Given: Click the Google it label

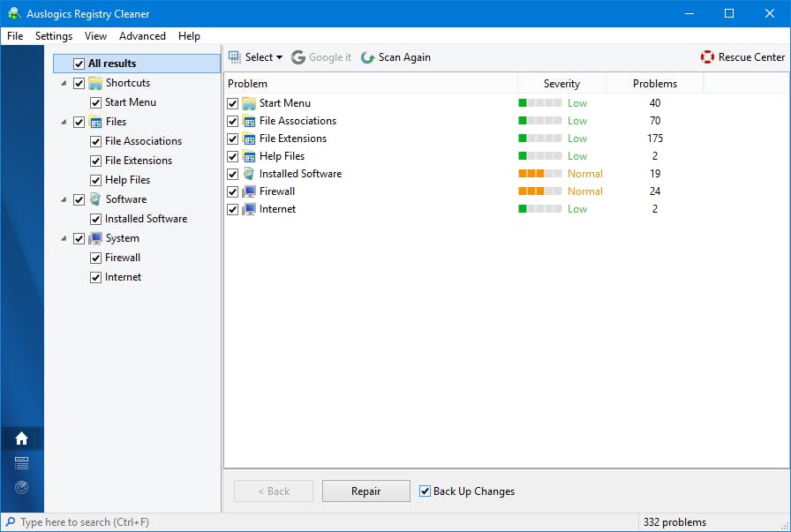Looking at the screenshot, I should pos(330,57).
